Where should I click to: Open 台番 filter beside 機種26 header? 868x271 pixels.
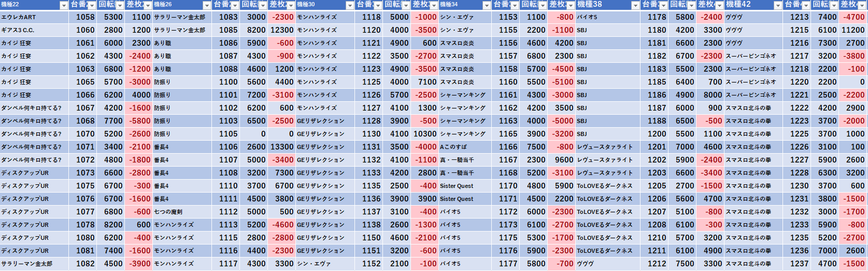(x=235, y=5)
